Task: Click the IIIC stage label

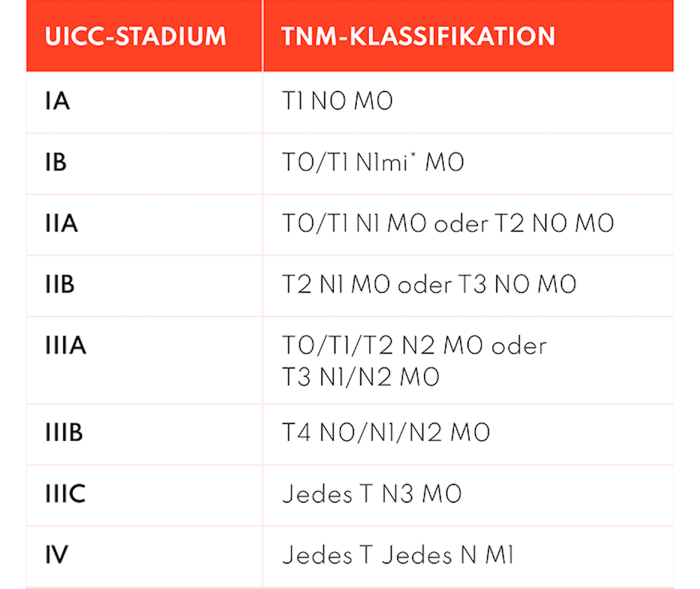Action: (x=65, y=494)
